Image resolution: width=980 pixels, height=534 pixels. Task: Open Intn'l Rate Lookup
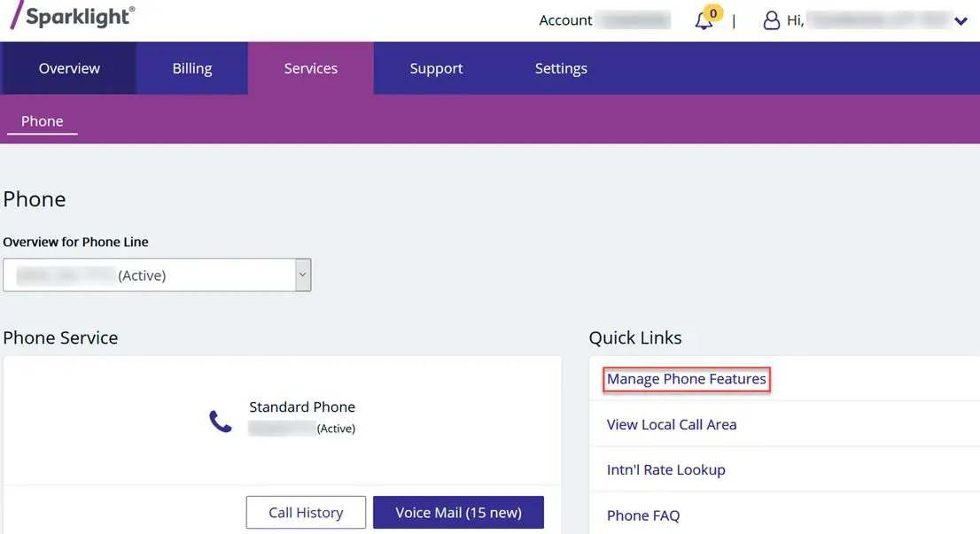tap(665, 469)
